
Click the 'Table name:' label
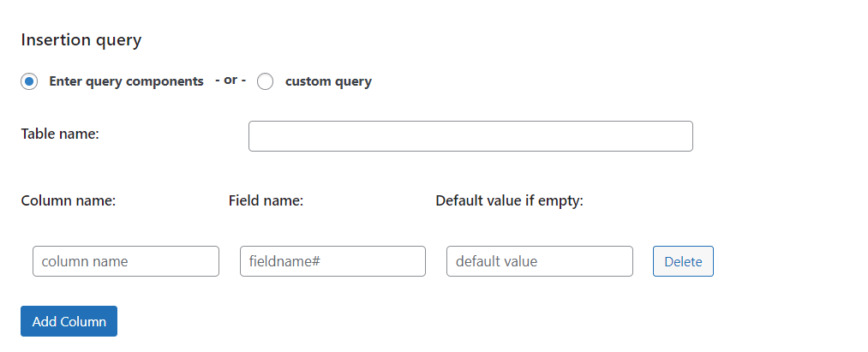point(60,134)
